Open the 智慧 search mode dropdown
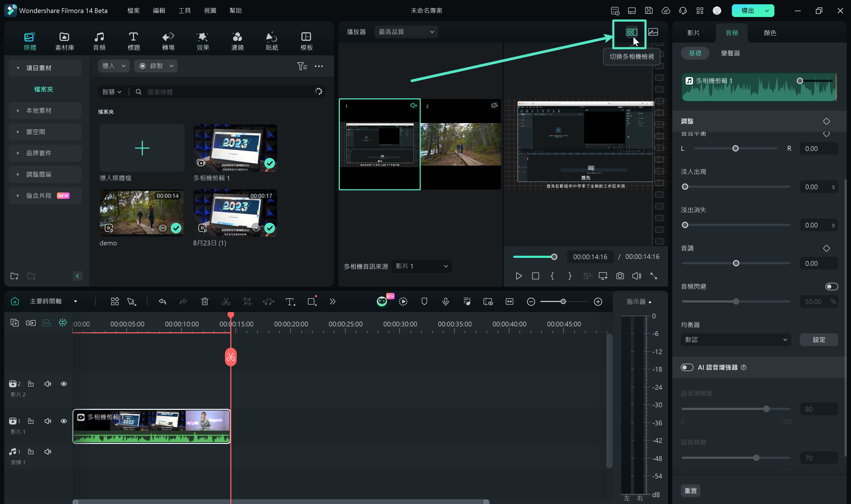This screenshot has height=504, width=851. [111, 92]
